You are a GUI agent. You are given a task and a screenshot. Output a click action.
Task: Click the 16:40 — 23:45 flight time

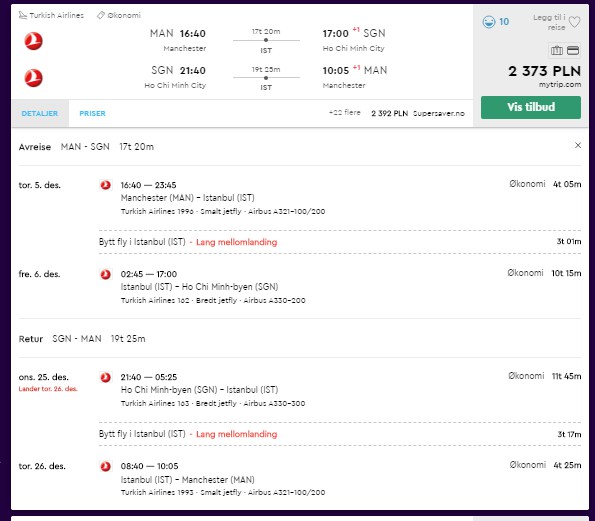(148, 185)
